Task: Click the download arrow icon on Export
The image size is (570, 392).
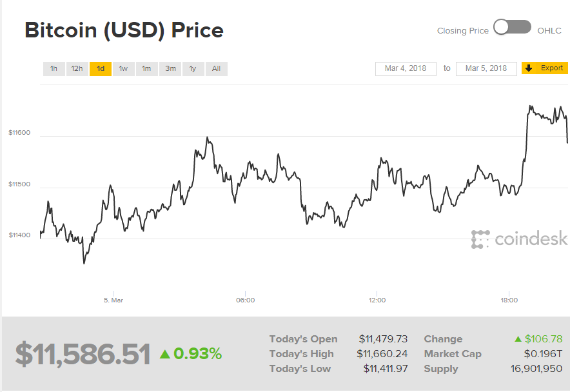Action: [529, 68]
